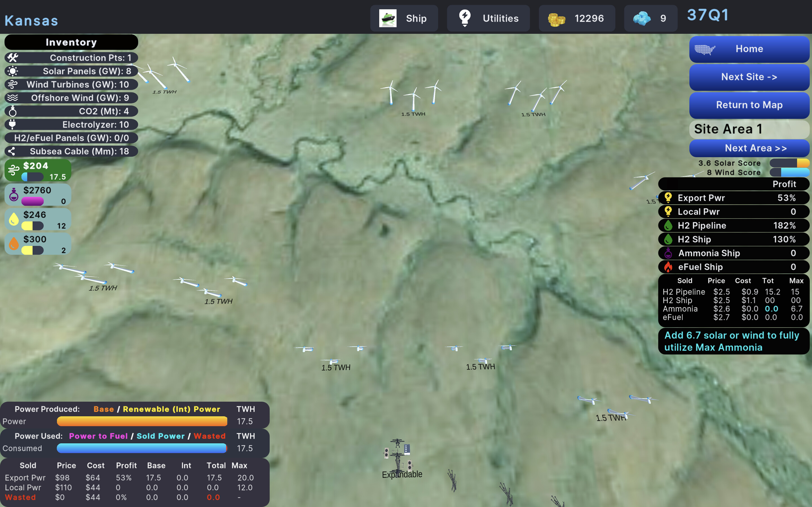
Task: Click the Solar Panels sun icon
Action: click(x=13, y=71)
